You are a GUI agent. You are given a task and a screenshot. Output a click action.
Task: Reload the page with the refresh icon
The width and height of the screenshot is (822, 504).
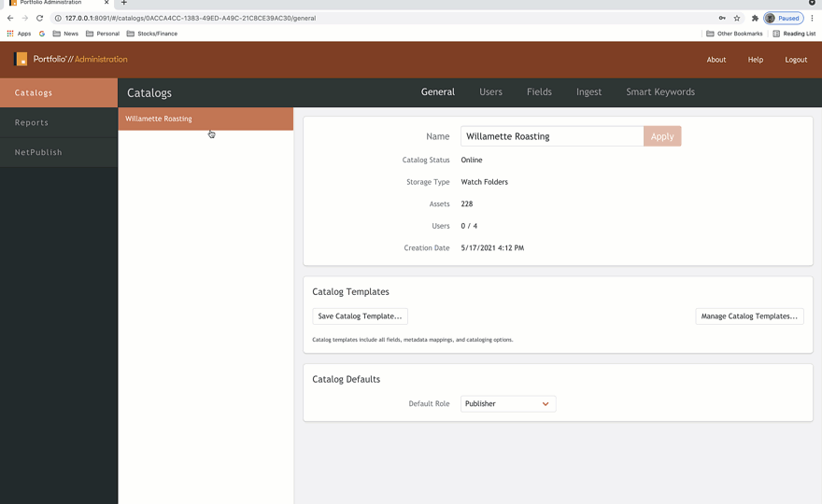click(x=39, y=18)
